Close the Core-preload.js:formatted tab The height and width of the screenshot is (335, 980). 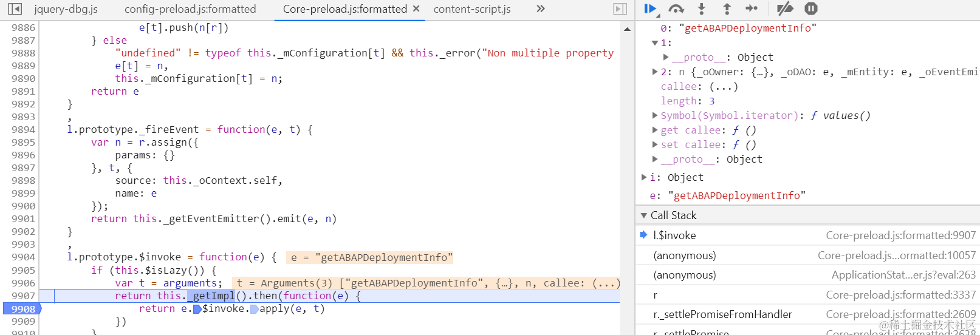416,8
